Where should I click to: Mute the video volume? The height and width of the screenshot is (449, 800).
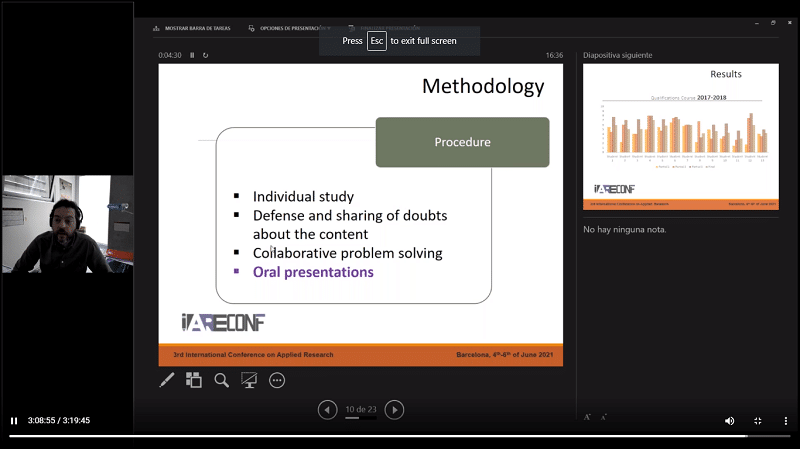pos(729,421)
